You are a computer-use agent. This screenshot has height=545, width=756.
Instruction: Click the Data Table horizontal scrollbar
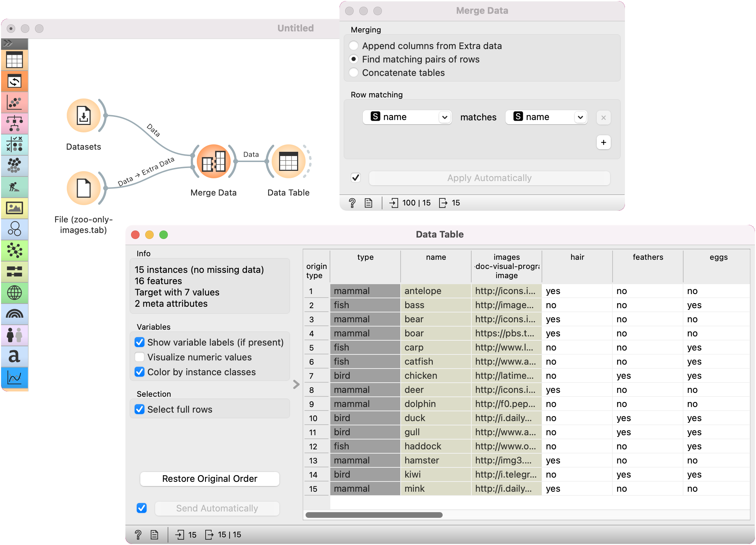click(x=374, y=515)
